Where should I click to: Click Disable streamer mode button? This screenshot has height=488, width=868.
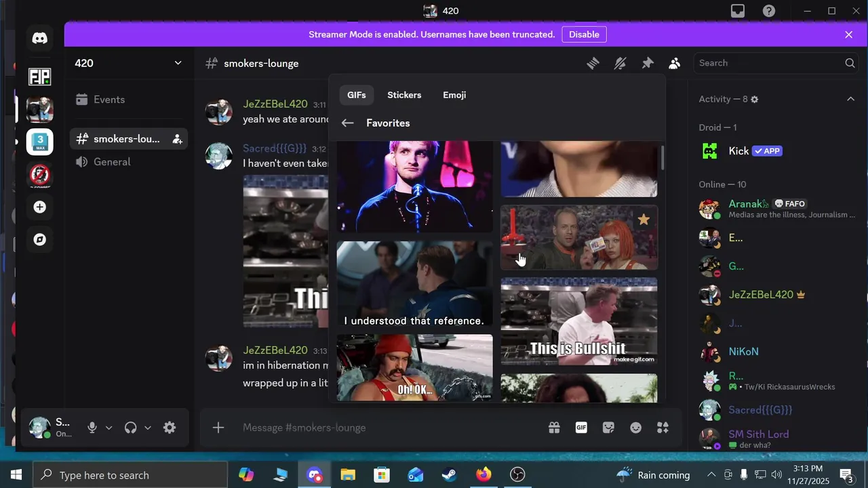(584, 35)
